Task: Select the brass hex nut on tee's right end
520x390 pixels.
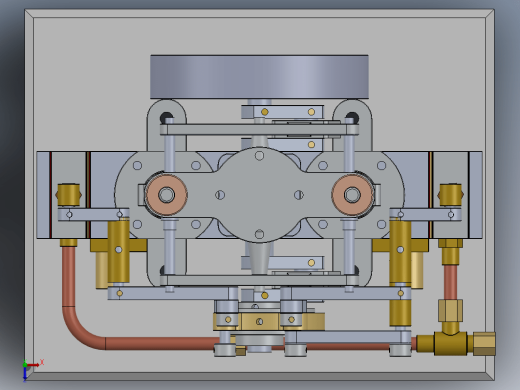Action: (x=484, y=343)
